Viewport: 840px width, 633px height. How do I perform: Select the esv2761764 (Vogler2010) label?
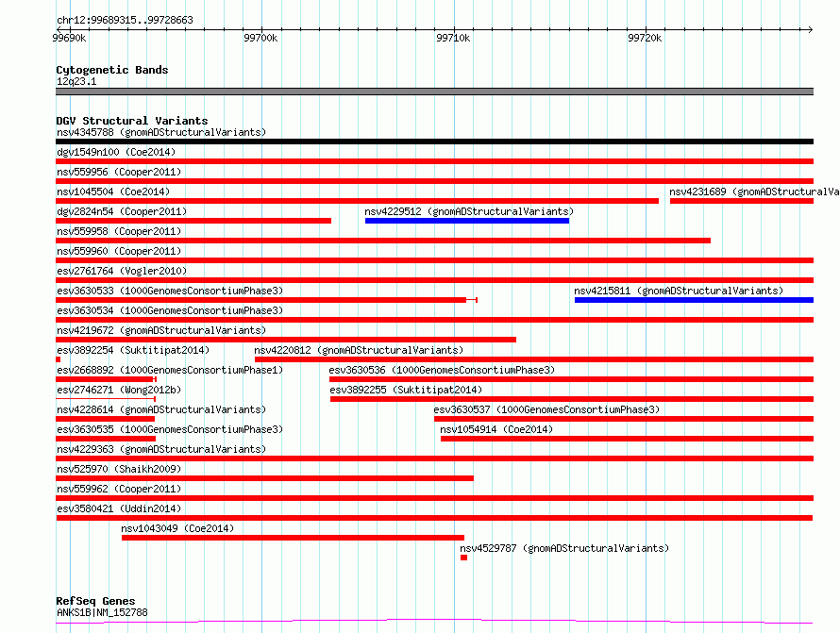[122, 271]
